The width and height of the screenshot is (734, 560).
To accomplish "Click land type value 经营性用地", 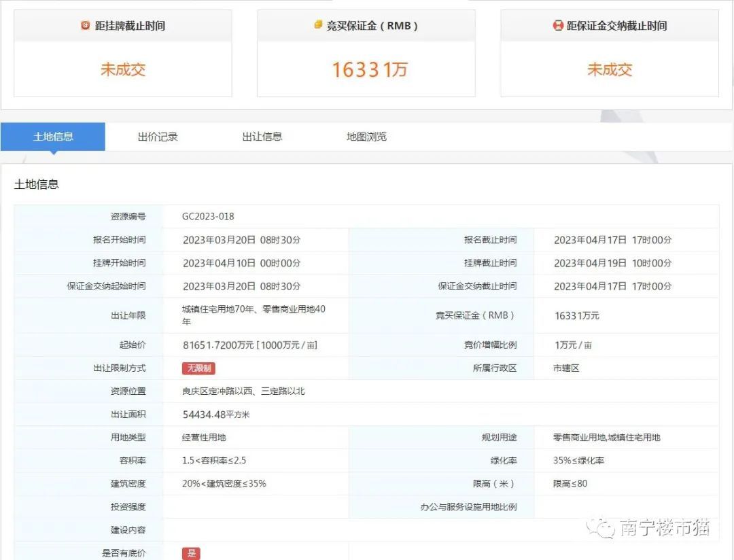I will (204, 437).
